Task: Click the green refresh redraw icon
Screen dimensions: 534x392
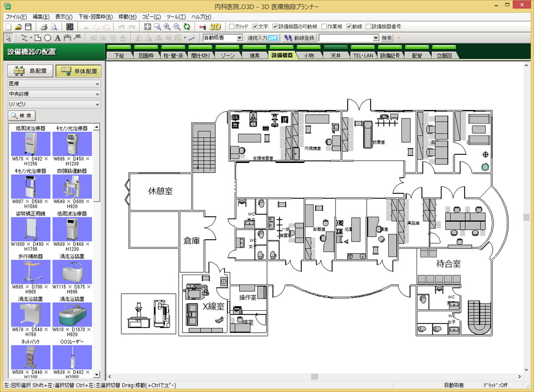Action: pyautogui.click(x=186, y=26)
